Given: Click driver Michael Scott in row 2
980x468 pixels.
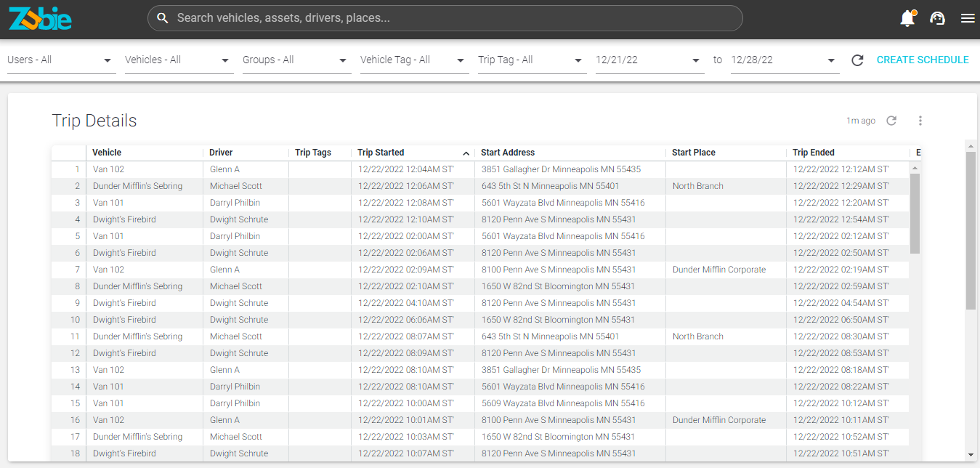Looking at the screenshot, I should click(236, 186).
